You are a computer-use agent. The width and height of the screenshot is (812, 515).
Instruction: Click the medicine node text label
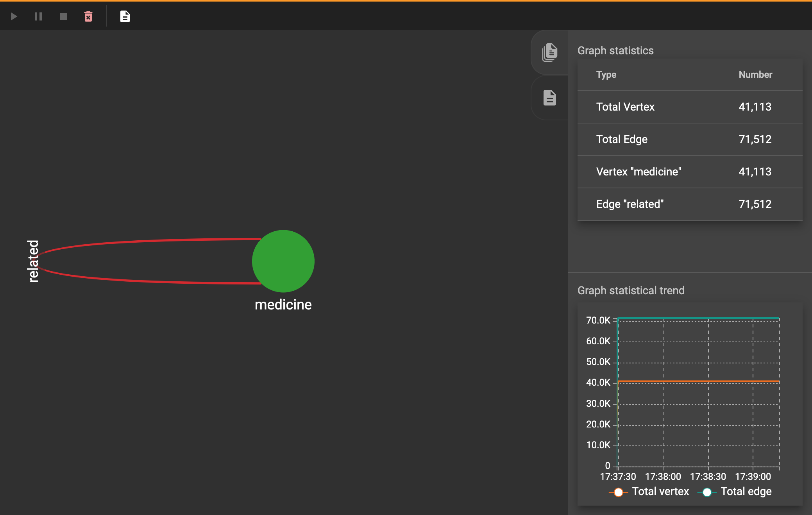[283, 305]
